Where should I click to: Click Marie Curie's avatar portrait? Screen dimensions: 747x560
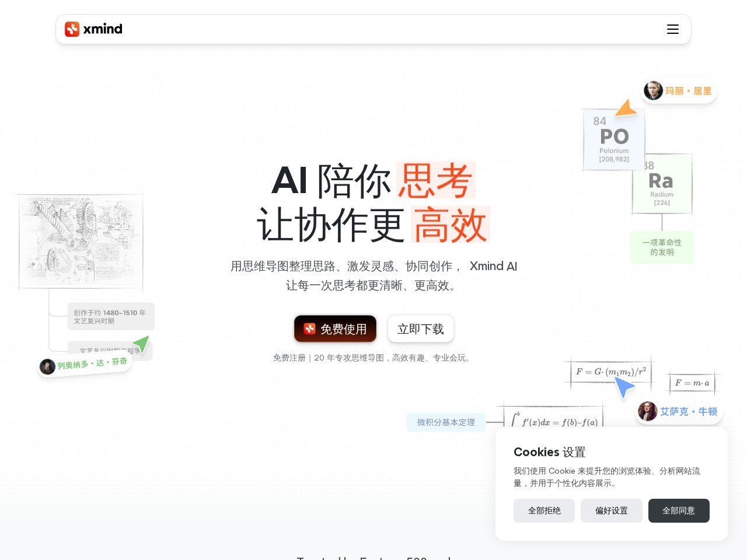point(653,91)
